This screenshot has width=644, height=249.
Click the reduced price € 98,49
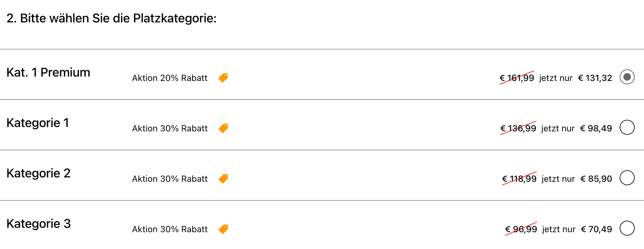tap(596, 128)
